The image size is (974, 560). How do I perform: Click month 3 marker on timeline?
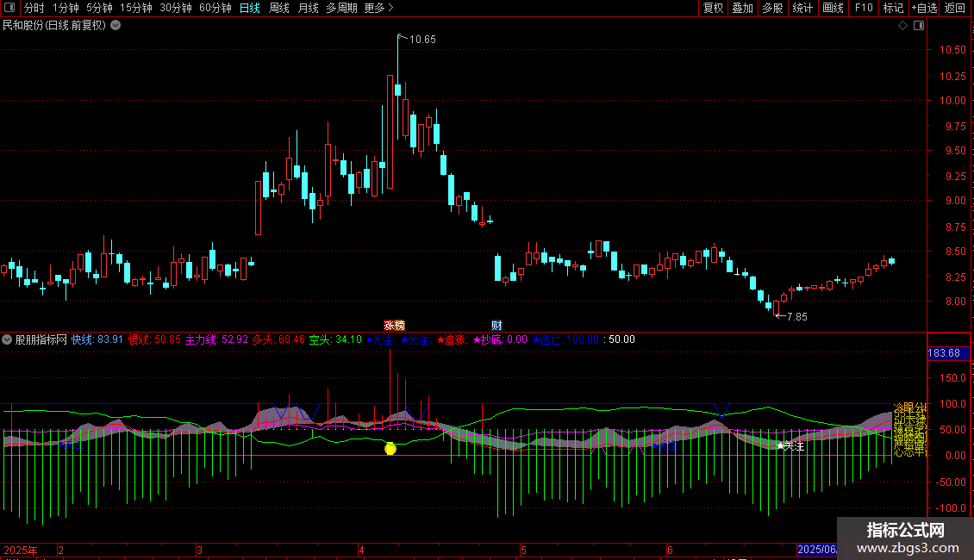199,550
